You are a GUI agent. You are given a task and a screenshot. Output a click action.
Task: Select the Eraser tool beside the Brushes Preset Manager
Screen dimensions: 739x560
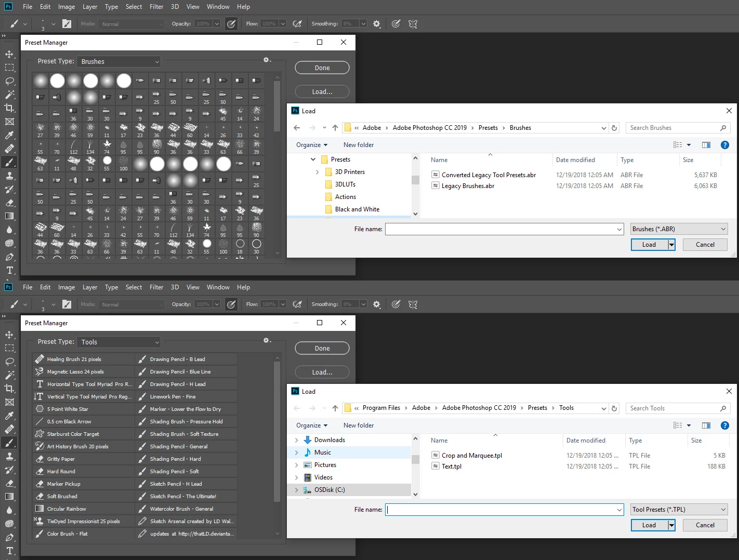click(x=9, y=203)
